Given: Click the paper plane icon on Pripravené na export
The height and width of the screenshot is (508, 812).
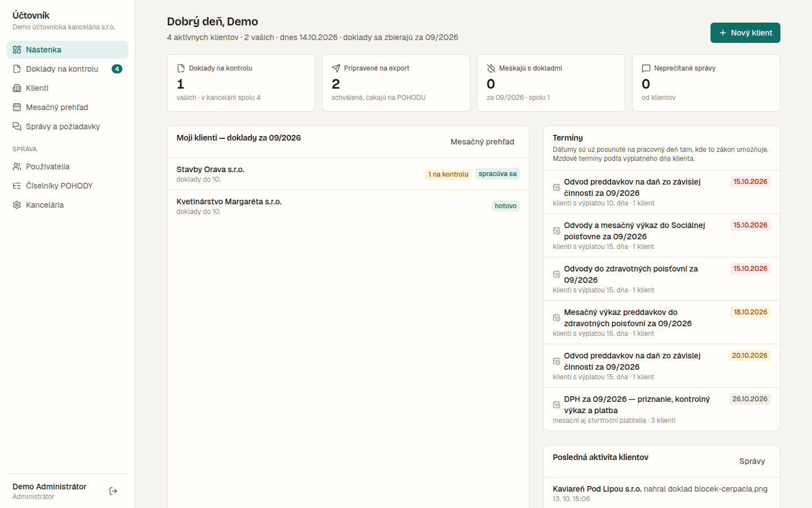Looking at the screenshot, I should [x=336, y=68].
